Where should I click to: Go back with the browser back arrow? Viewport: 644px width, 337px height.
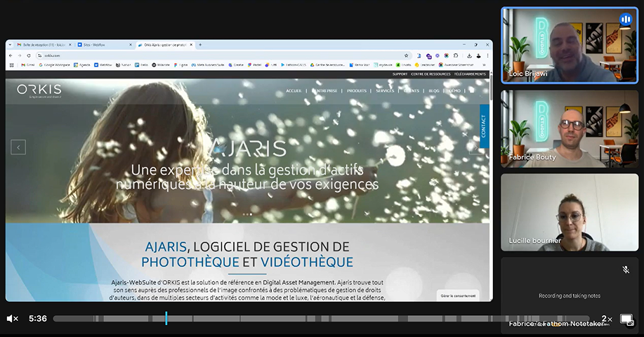coord(11,55)
